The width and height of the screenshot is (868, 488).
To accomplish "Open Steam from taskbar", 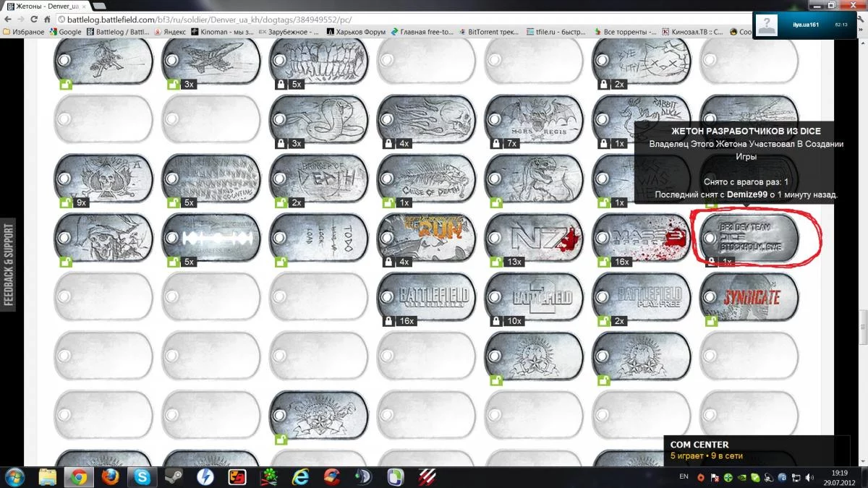I will point(172,477).
